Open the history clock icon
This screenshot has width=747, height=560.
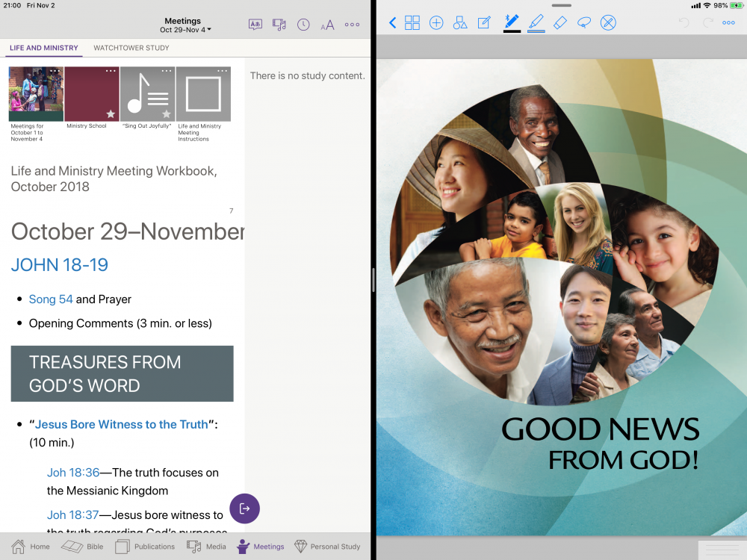point(303,25)
